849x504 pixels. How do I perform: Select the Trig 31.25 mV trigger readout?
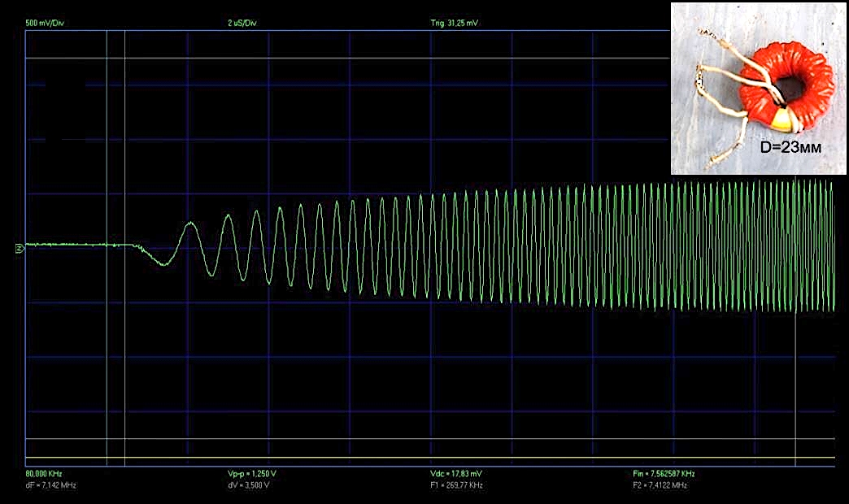coord(455,24)
